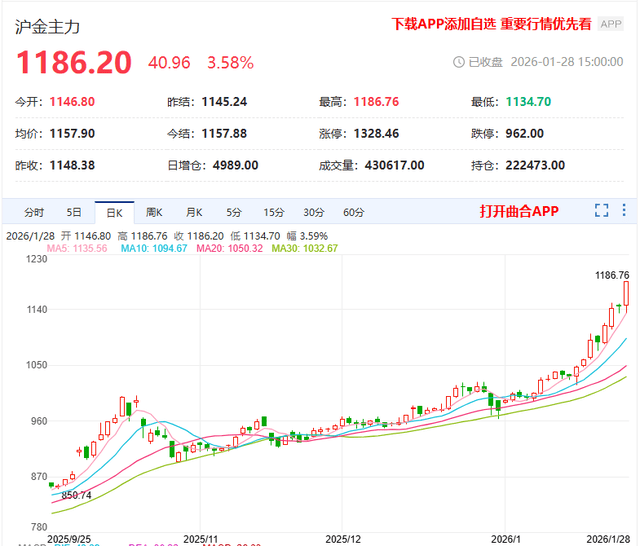640x546 pixels.
Task: Click the 跌停 value 962.00
Action: coord(524,133)
